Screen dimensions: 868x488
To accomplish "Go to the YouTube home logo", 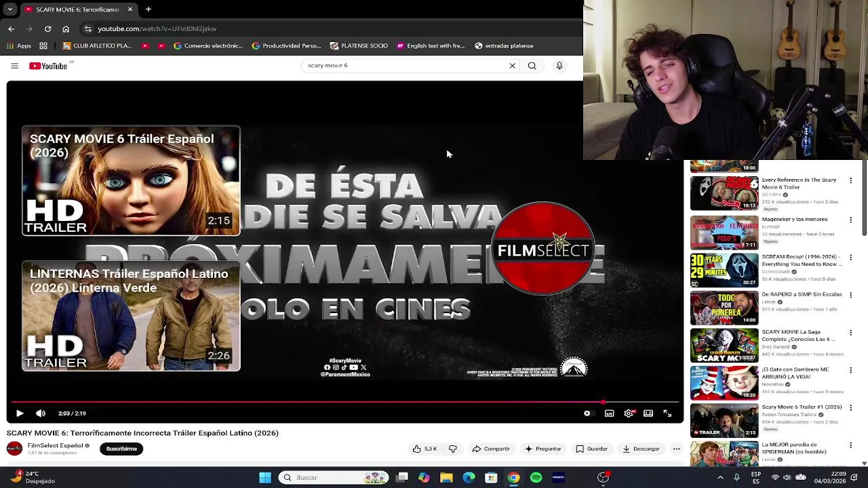I will [x=48, y=66].
